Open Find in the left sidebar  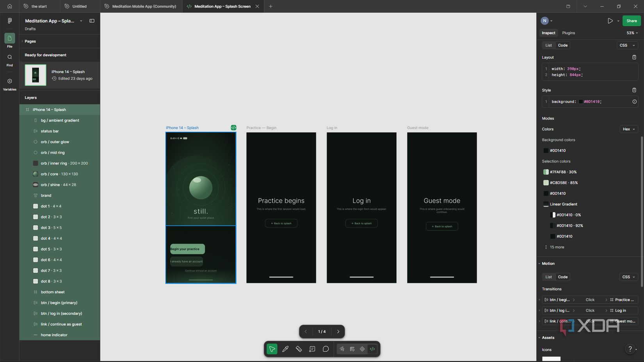pos(10,60)
